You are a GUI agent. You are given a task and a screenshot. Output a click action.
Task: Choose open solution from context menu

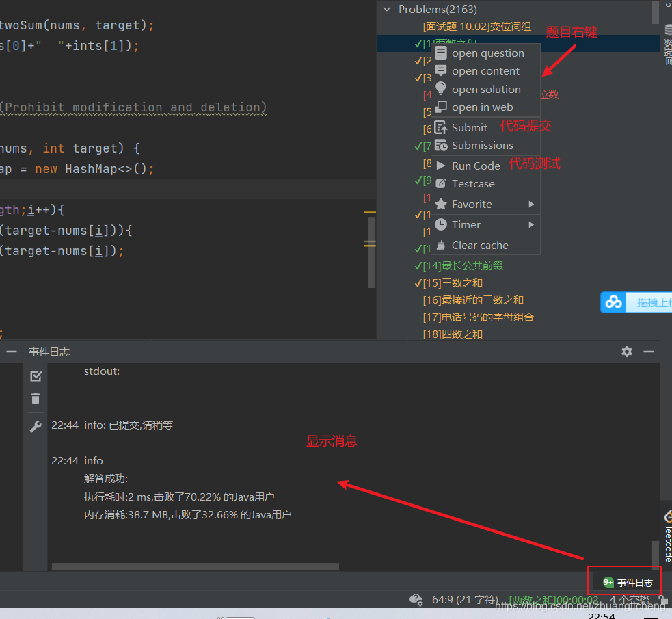click(485, 89)
